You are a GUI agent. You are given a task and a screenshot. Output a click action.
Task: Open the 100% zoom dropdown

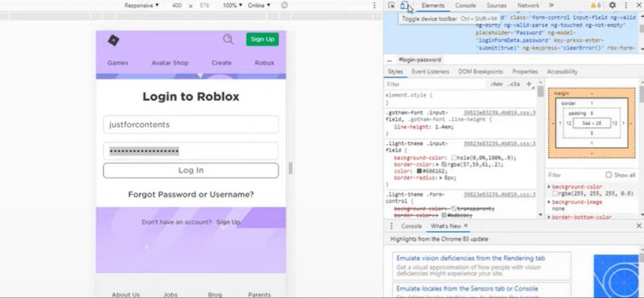pyautogui.click(x=233, y=6)
